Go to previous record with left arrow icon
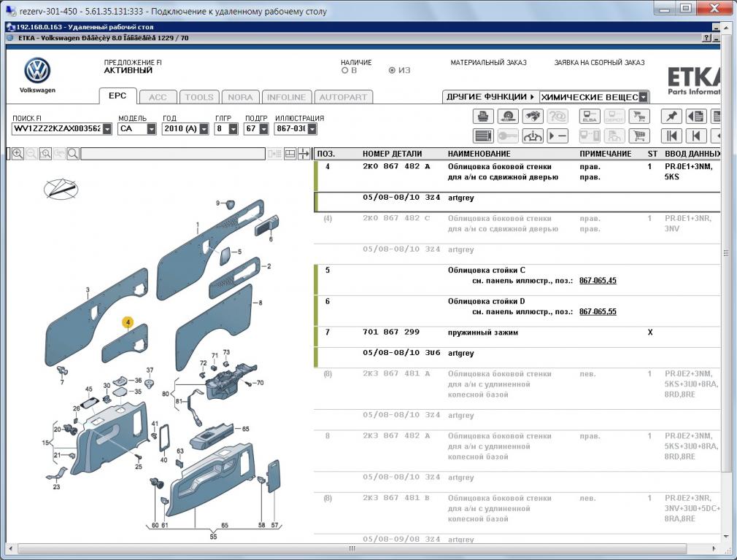The height and width of the screenshot is (560, 737). 696,136
